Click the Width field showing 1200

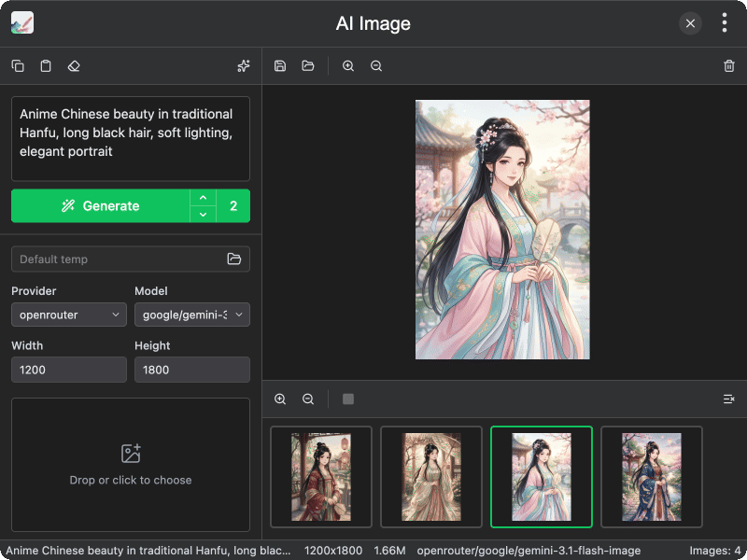pyautogui.click(x=69, y=370)
